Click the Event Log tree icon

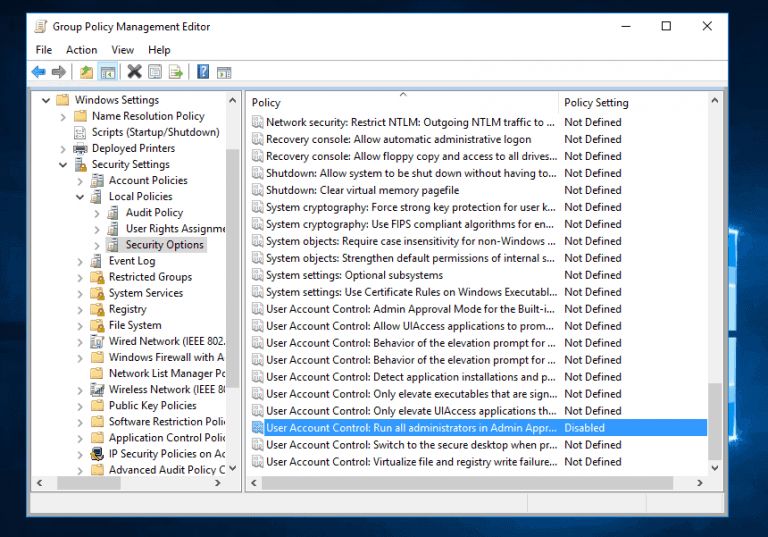pos(96,261)
